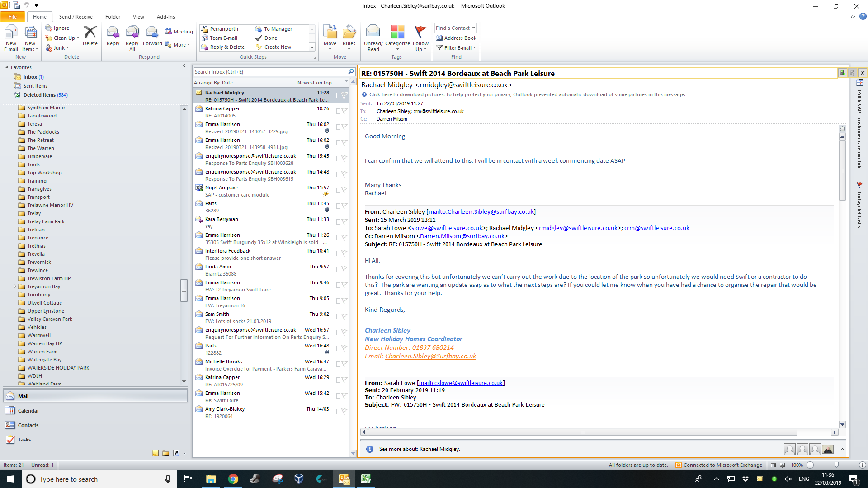
Task: Delete the selected message with Delete icon
Action: pos(90,33)
